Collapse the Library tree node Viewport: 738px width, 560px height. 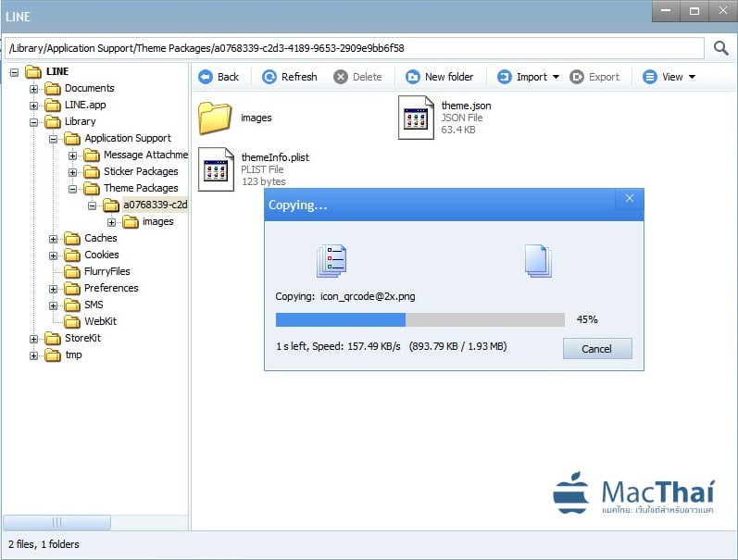coord(33,122)
